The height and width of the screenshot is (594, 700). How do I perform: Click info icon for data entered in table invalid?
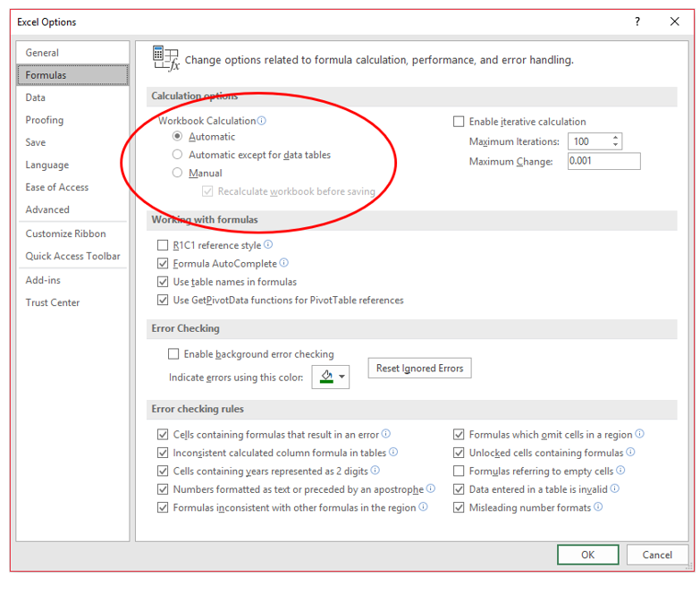pos(615,488)
